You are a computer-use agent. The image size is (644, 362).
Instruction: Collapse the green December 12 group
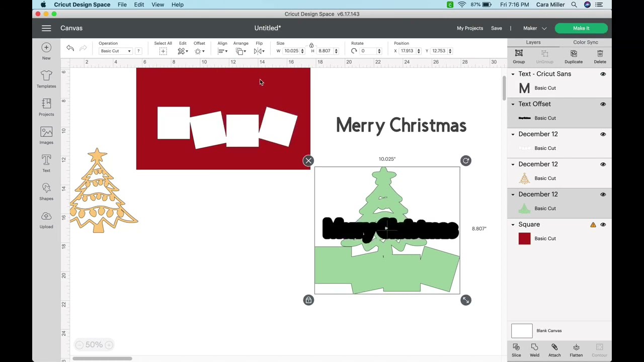513,195
